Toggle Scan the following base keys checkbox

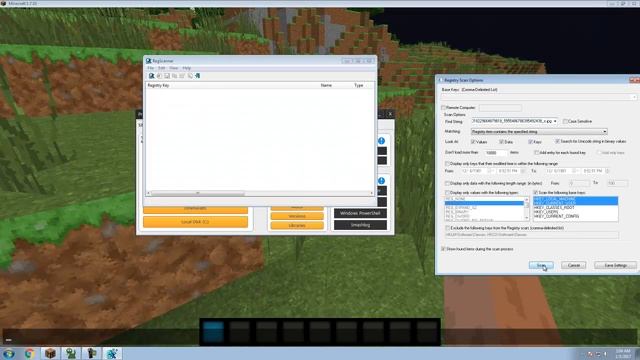click(536, 193)
